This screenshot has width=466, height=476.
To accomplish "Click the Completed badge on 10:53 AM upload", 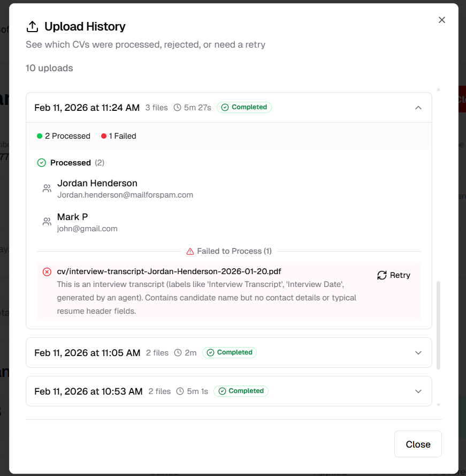I will click(241, 391).
